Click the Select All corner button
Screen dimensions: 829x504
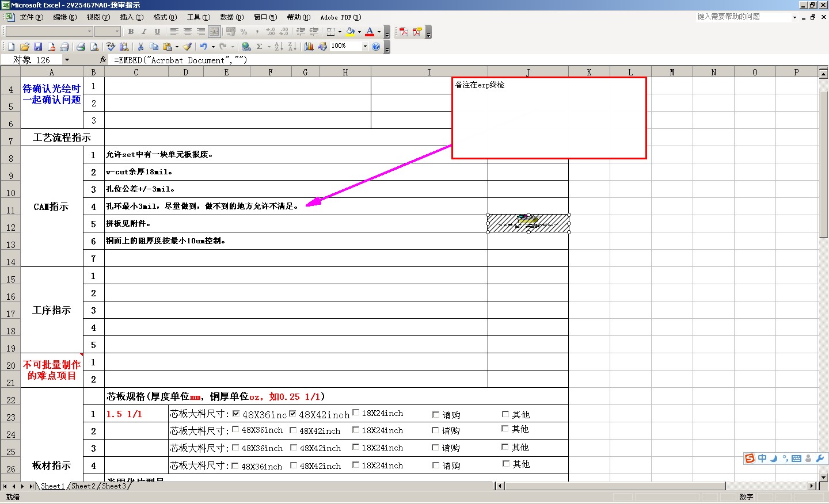pos(11,72)
